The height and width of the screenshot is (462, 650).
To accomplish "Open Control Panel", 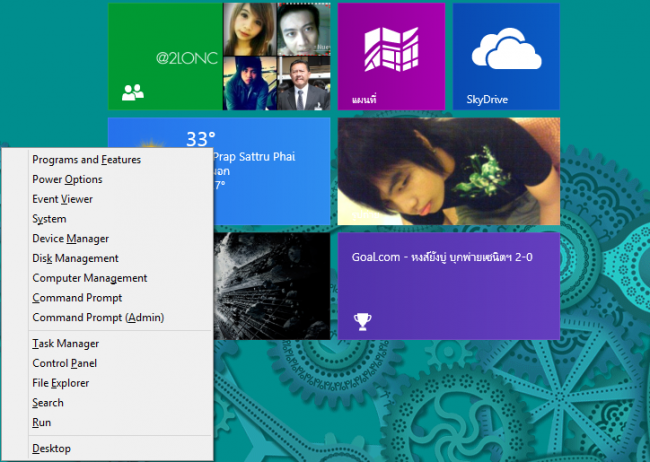I will (64, 363).
